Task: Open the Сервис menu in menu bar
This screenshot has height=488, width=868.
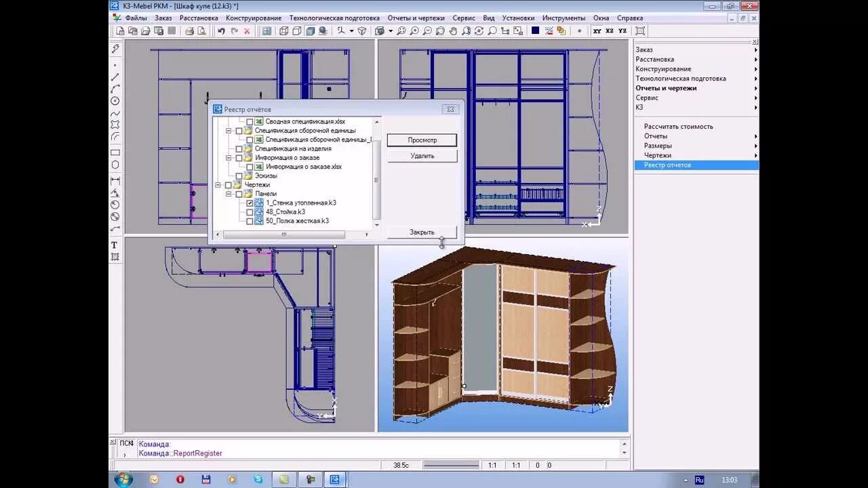Action: (x=464, y=18)
